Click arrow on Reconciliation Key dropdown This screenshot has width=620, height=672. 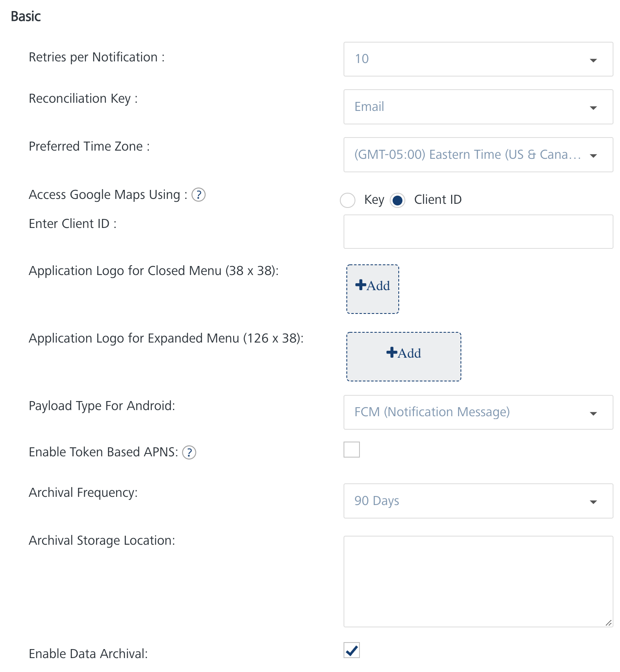point(593,108)
